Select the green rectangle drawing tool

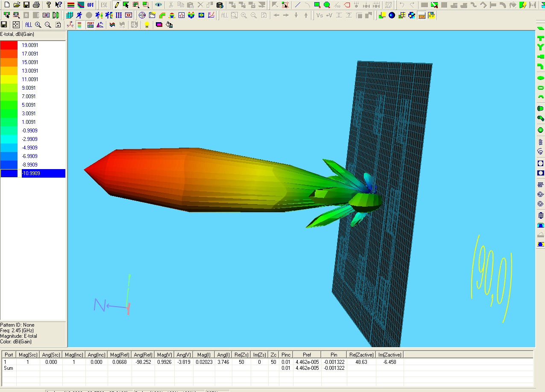(x=317, y=5)
